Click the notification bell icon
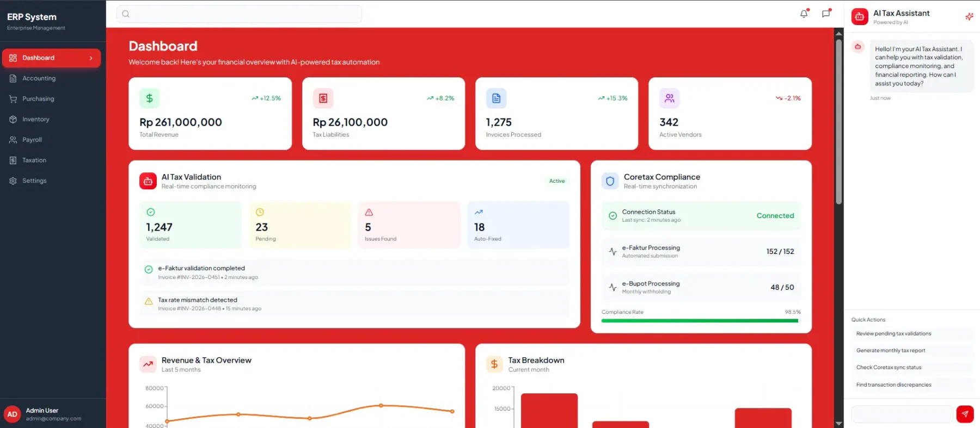980x428 pixels. tap(804, 14)
